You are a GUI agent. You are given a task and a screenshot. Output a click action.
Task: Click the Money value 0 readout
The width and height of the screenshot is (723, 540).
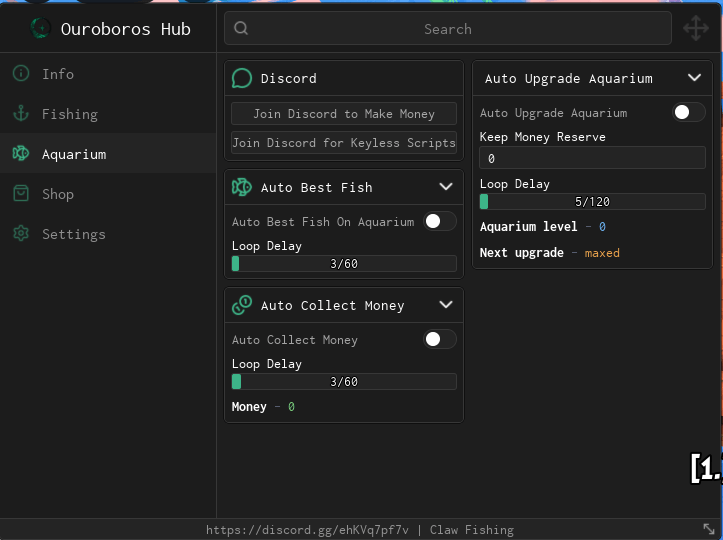(291, 407)
